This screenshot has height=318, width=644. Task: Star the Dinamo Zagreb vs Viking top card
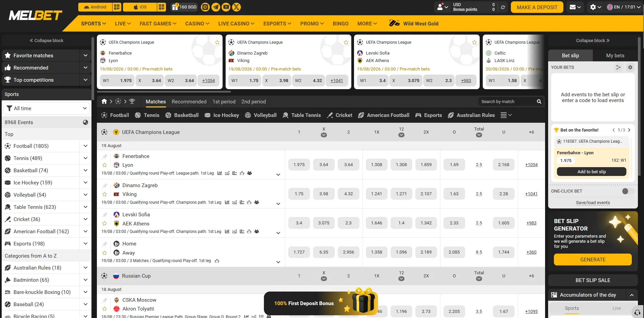pyautogui.click(x=346, y=42)
